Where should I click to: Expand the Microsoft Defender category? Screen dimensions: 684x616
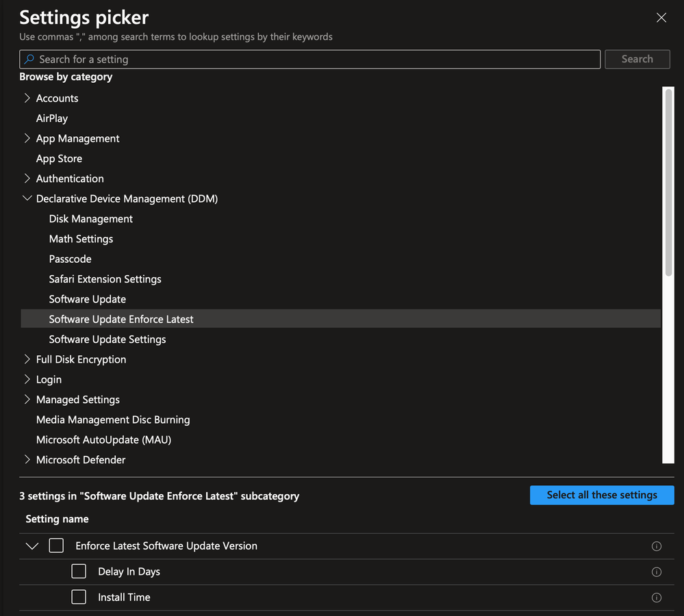tap(27, 460)
